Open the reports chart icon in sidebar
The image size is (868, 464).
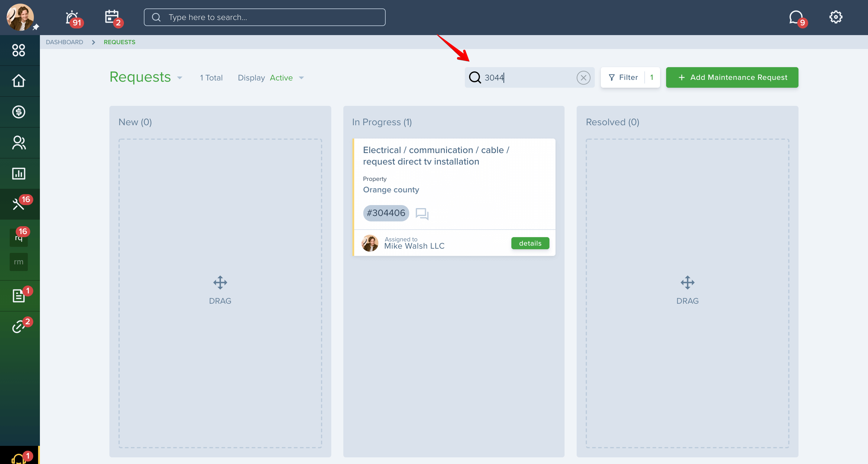[18, 174]
